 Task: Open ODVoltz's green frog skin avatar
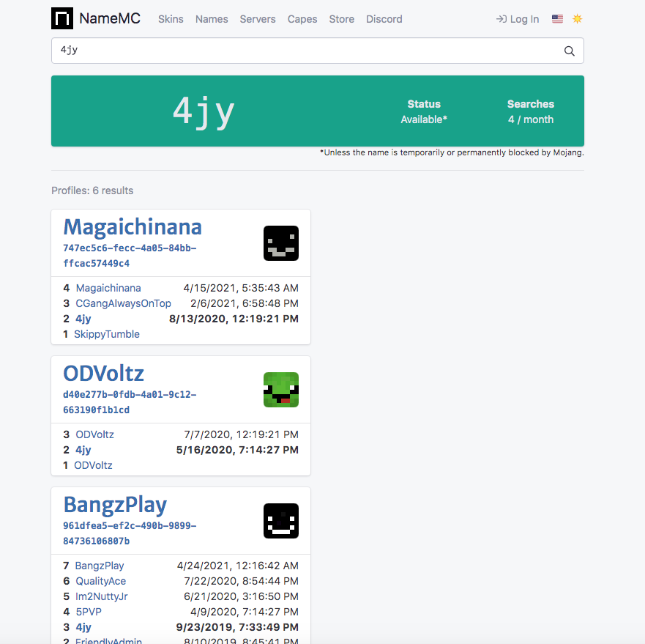coord(281,390)
